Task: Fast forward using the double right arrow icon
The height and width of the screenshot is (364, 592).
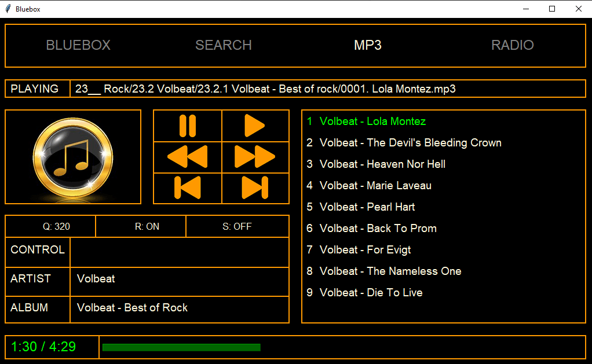Action: (x=255, y=157)
